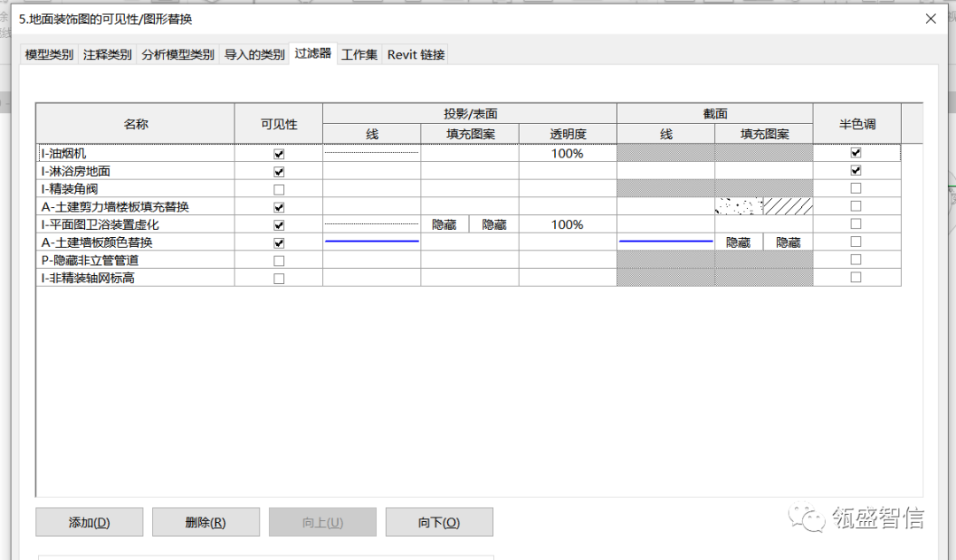Toggle visibility of I-平面图卫浴装置虚化
The height and width of the screenshot is (560, 956).
pyautogui.click(x=279, y=225)
